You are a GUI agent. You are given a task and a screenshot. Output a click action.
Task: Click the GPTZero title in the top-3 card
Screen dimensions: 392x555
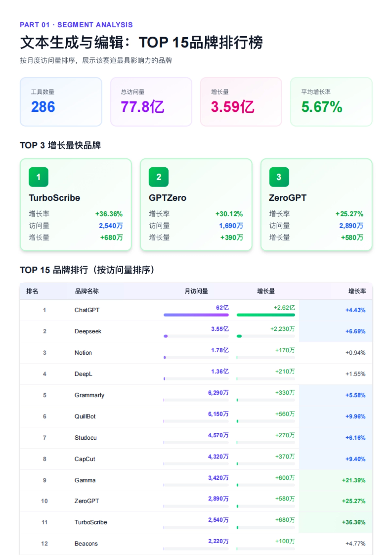[167, 198]
